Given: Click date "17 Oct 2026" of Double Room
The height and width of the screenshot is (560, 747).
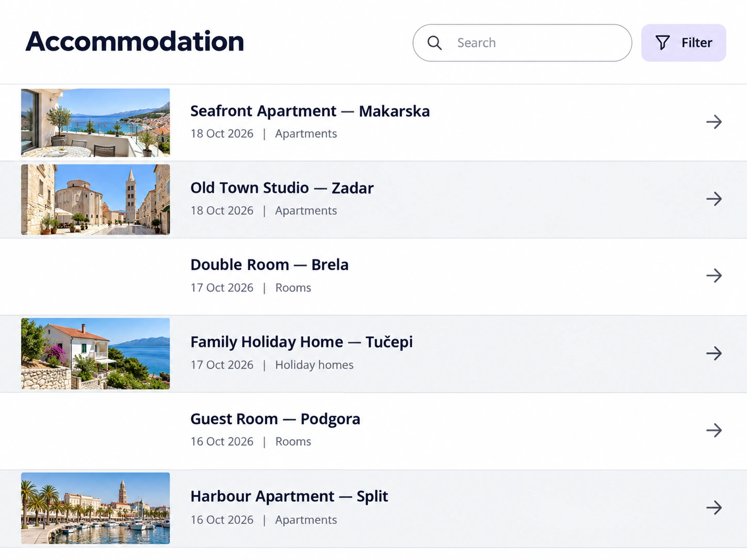Looking at the screenshot, I should click(222, 288).
